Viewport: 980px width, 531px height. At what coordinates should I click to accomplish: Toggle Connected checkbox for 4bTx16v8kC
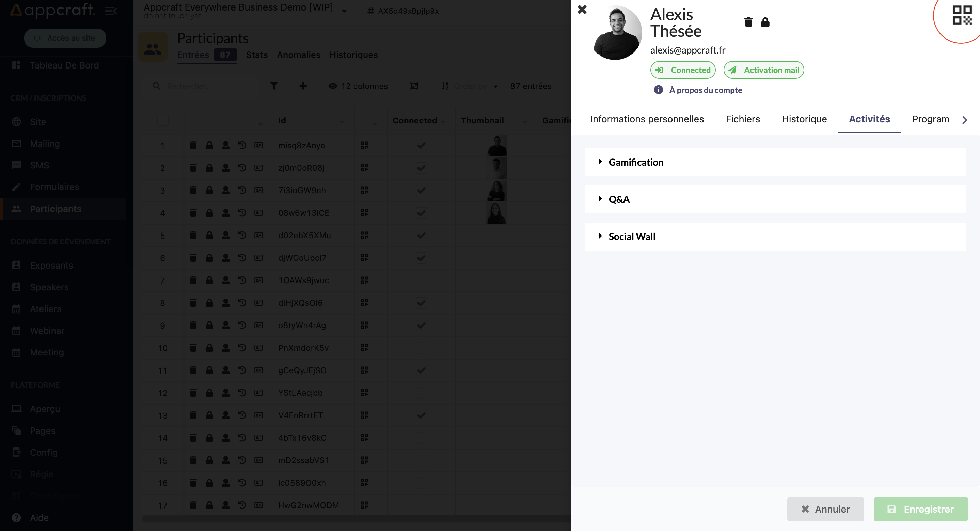[421, 438]
